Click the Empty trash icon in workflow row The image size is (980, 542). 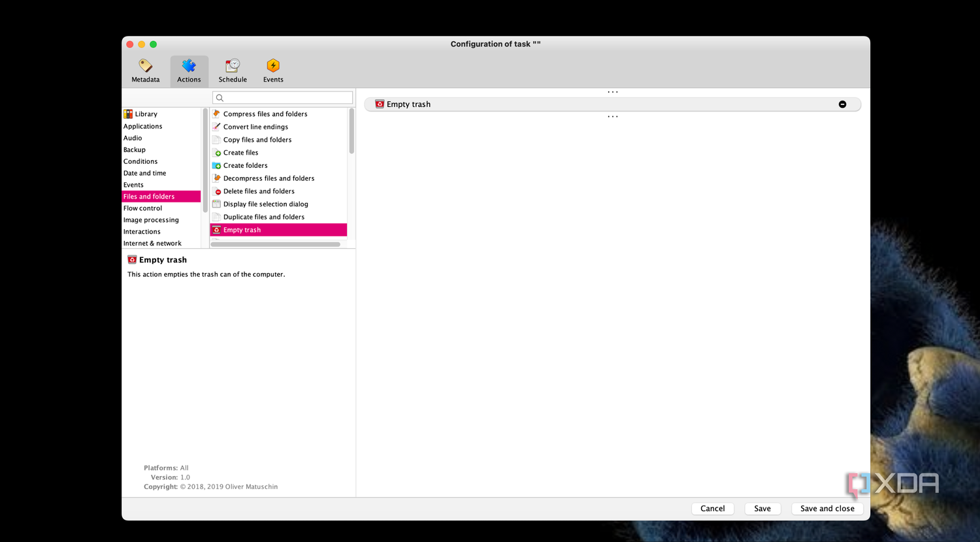point(380,104)
